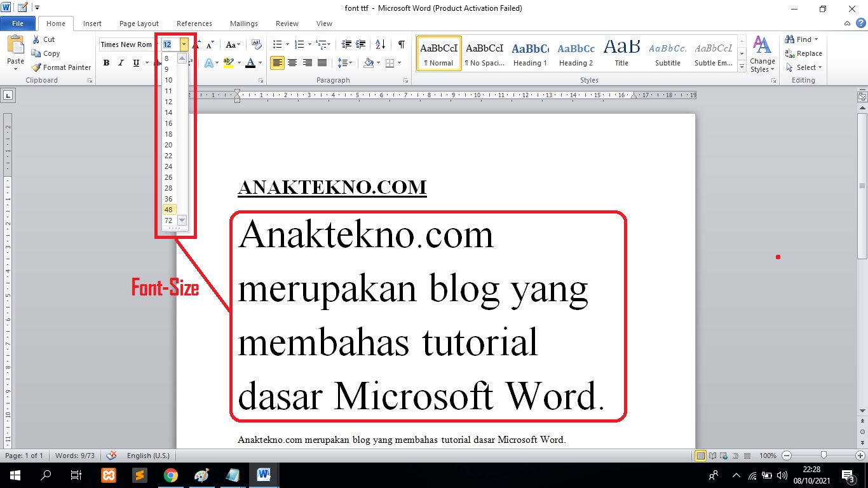Apply the Heading 1 style
The image size is (868, 488).
(531, 53)
